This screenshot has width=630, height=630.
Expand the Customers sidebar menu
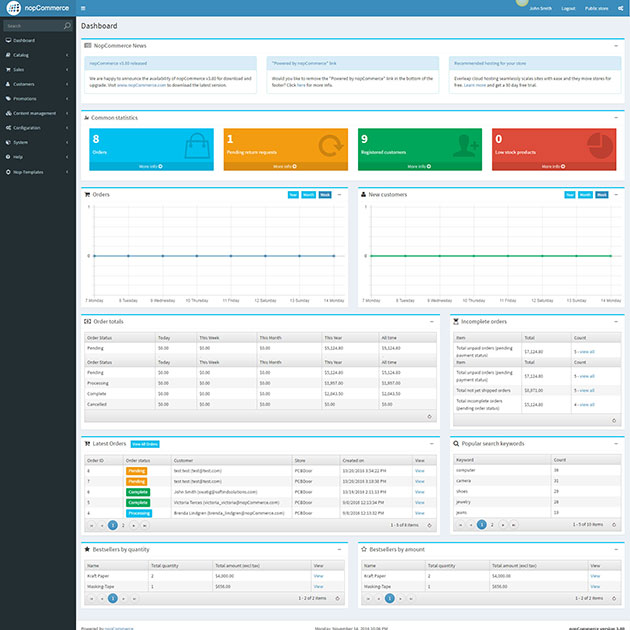coord(38,84)
